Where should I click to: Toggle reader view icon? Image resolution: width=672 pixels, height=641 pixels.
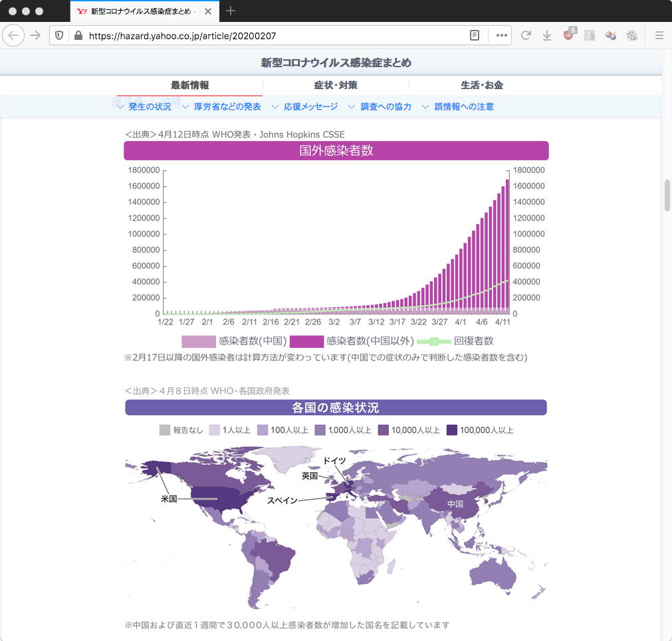pyautogui.click(x=475, y=35)
